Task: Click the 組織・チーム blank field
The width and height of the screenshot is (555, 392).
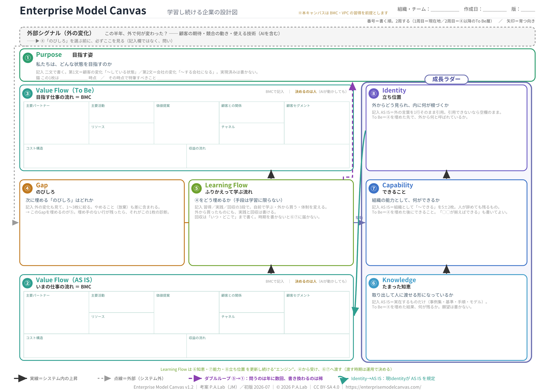Action: tap(445, 9)
